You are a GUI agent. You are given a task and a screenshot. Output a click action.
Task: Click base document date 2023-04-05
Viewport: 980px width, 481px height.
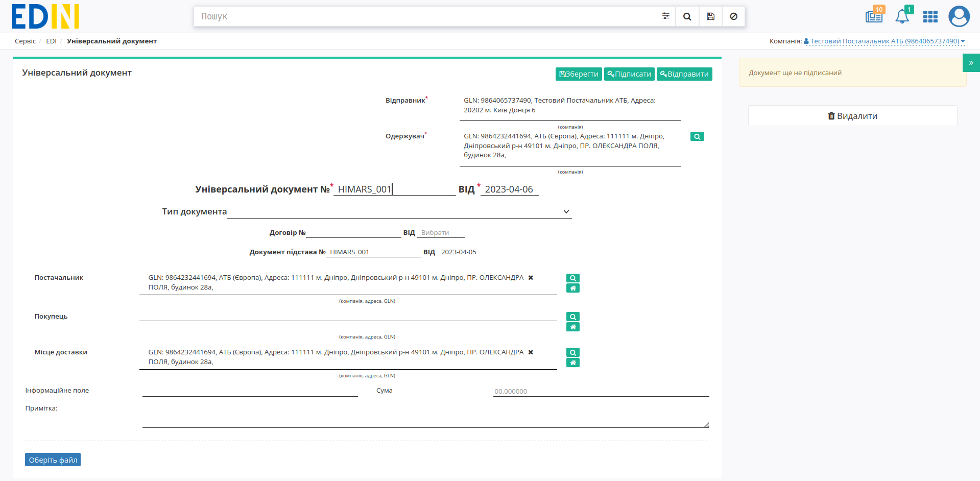(x=459, y=252)
